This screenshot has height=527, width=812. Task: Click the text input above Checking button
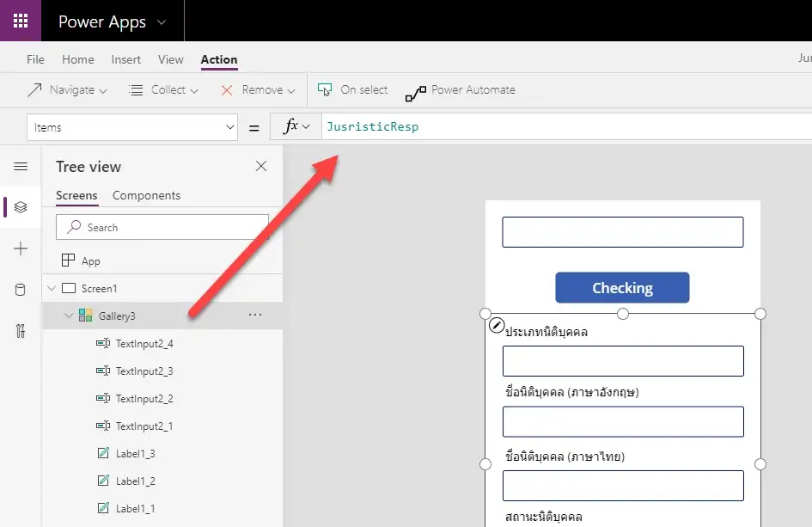[x=622, y=232]
